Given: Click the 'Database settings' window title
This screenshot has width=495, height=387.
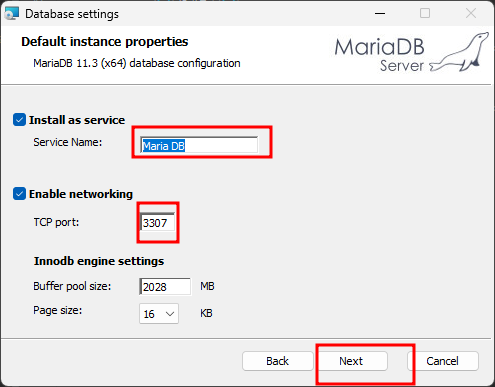Looking at the screenshot, I should [72, 14].
